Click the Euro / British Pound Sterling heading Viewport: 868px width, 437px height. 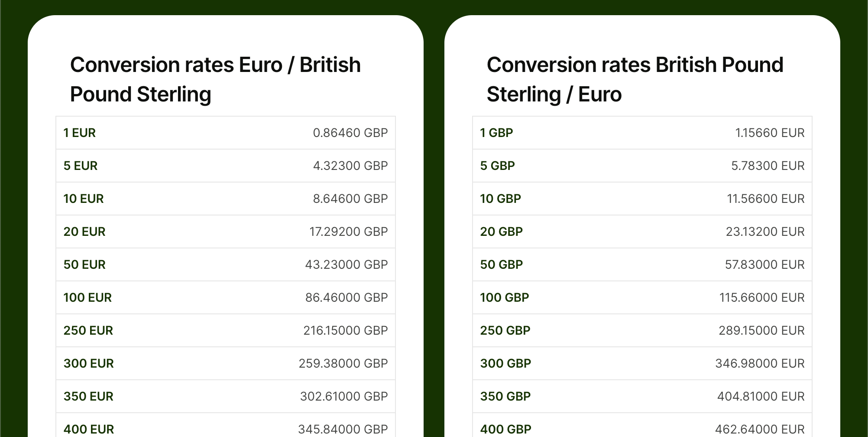pyautogui.click(x=215, y=79)
